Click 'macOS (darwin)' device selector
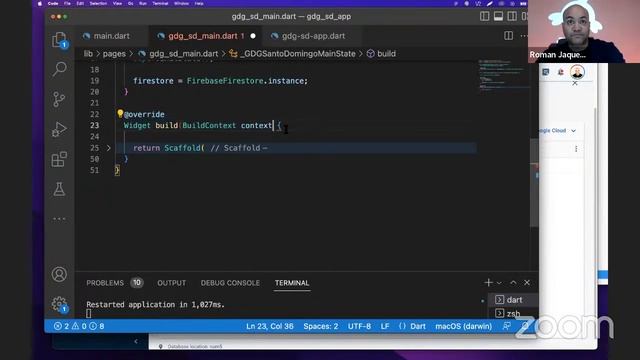 (463, 326)
